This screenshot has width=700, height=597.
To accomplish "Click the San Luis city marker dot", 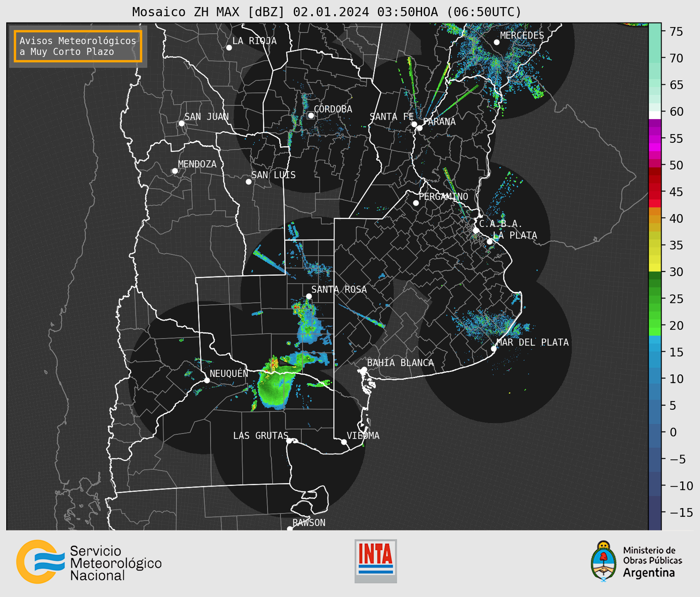I will [x=249, y=182].
